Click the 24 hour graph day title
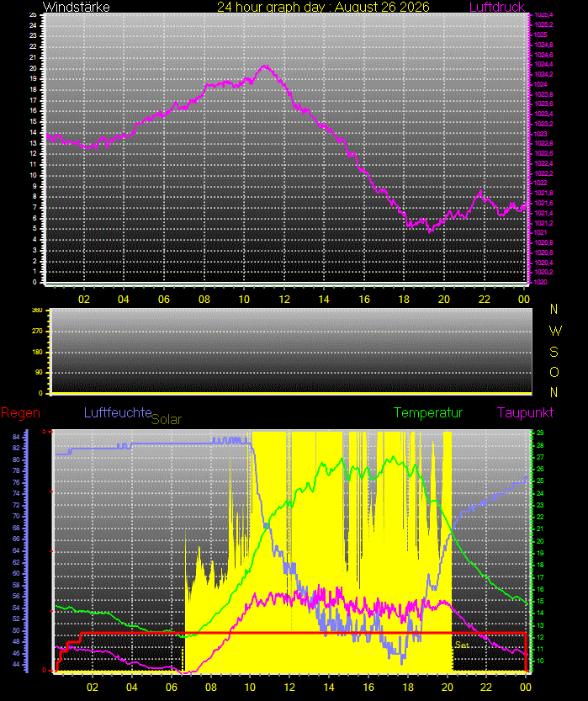Viewport: 588px width, 701px height. [323, 7]
